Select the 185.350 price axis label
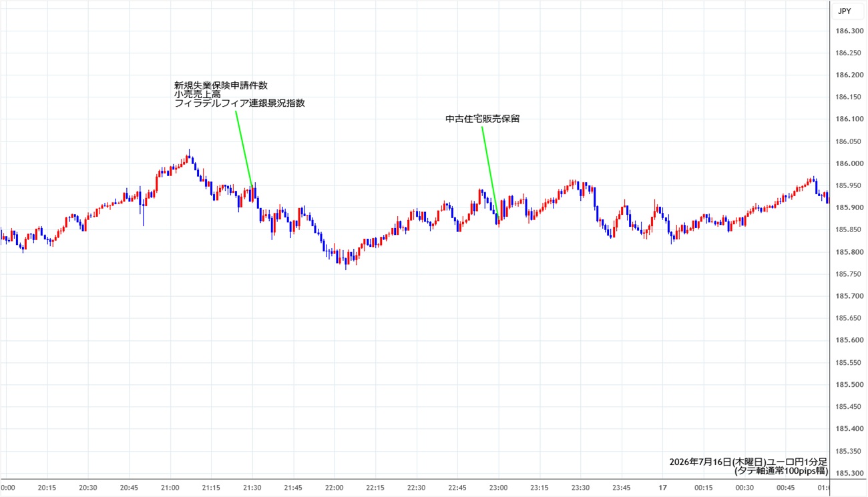 point(848,451)
